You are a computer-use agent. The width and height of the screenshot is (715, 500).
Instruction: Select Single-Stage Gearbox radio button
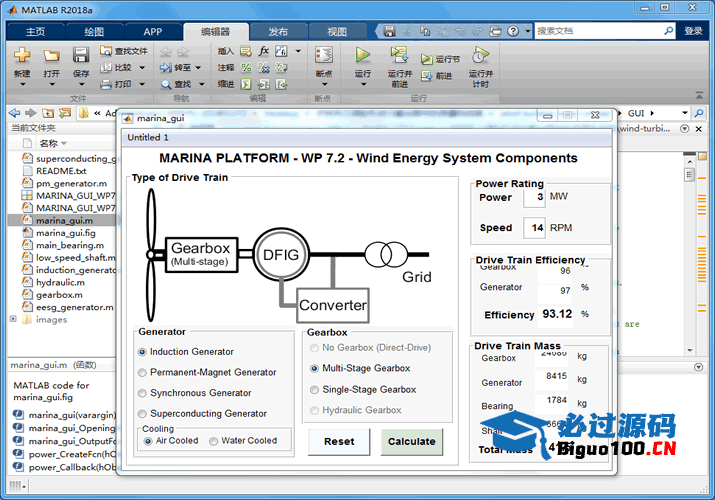314,390
